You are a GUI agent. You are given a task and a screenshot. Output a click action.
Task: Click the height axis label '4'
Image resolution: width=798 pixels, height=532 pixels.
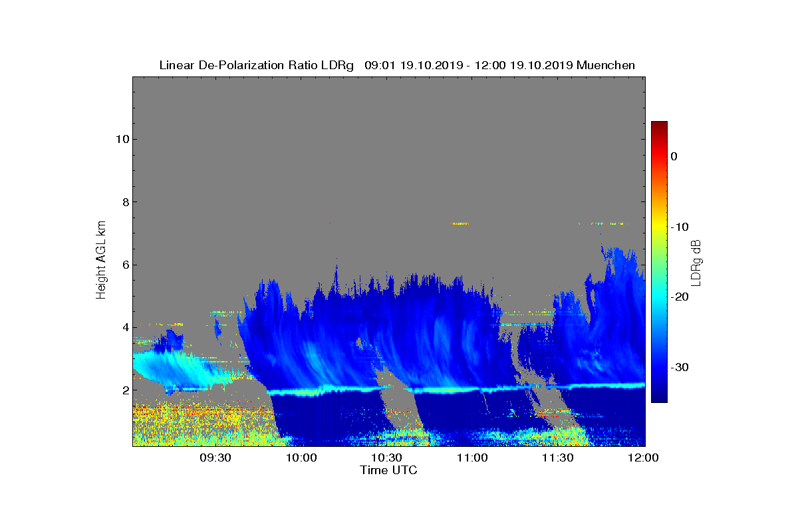click(124, 327)
